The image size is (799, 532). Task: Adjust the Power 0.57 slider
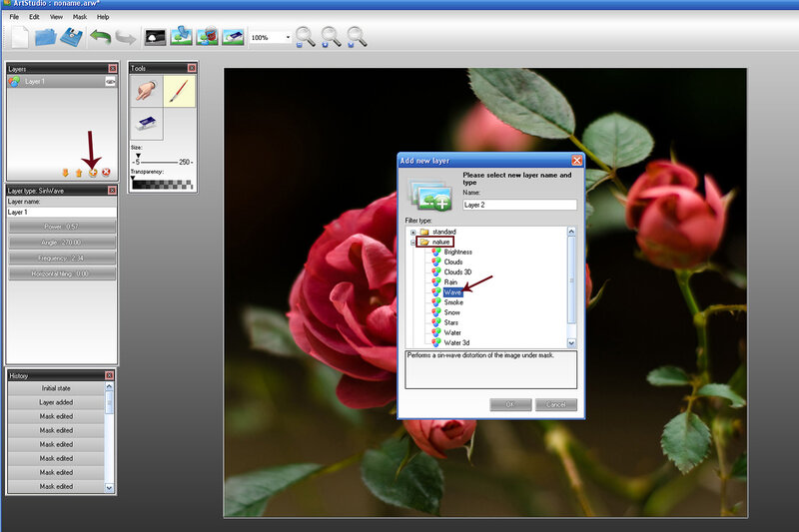coord(62,227)
